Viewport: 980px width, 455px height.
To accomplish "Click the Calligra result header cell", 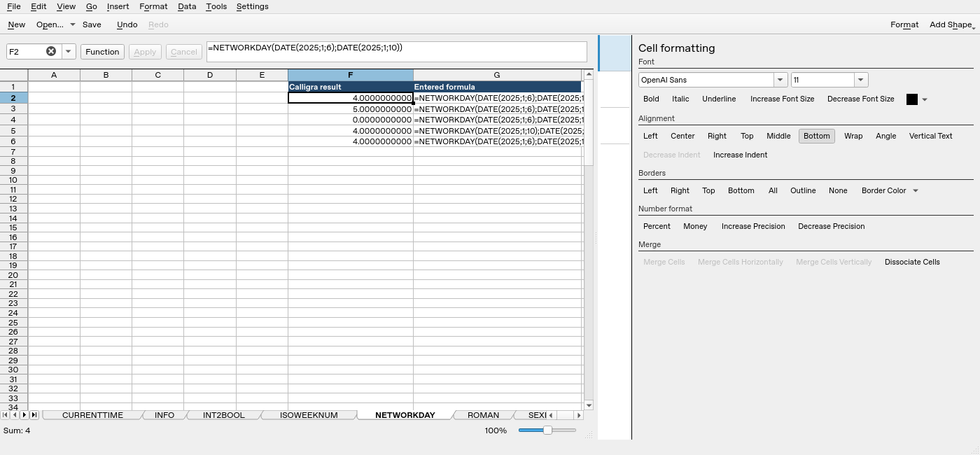I will (x=350, y=87).
